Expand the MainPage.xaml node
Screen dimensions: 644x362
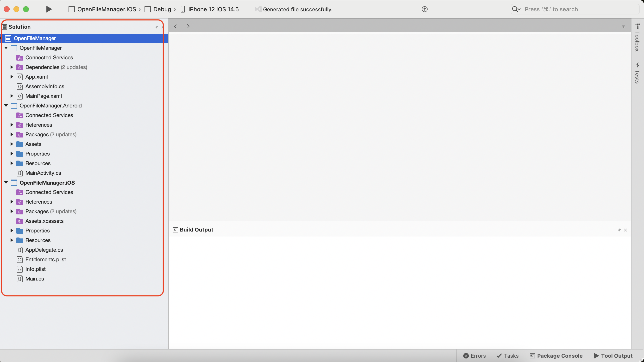coord(12,96)
